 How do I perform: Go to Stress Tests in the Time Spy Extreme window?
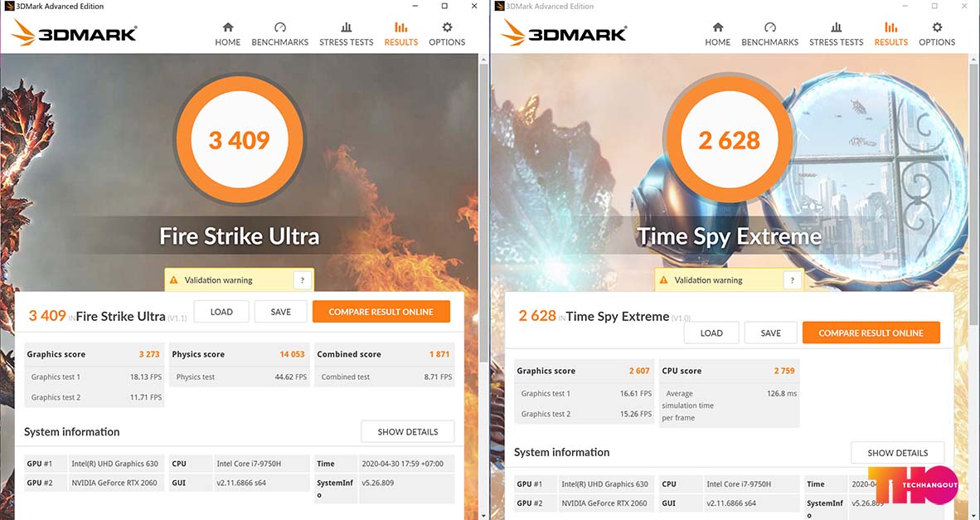(837, 34)
